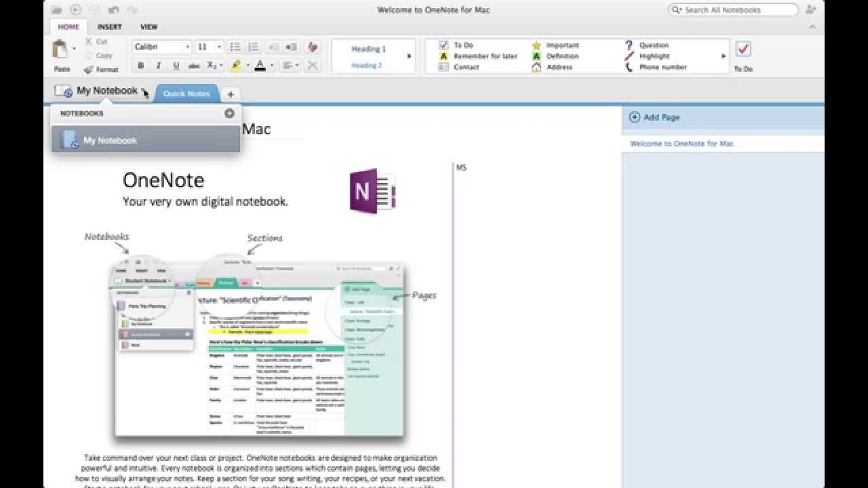Click the Paste clipboard icon
868x488 pixels.
[x=61, y=50]
